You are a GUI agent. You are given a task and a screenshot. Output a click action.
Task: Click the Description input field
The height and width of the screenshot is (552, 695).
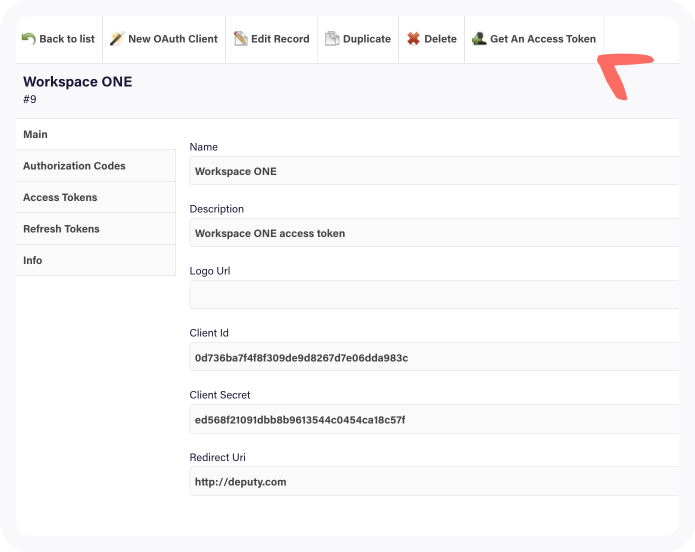pos(434,233)
